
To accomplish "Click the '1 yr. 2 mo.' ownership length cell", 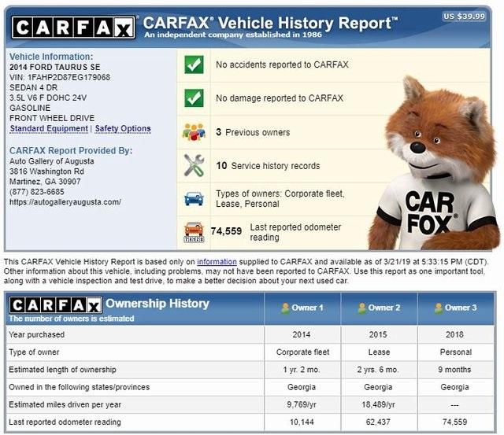I will (x=302, y=370).
